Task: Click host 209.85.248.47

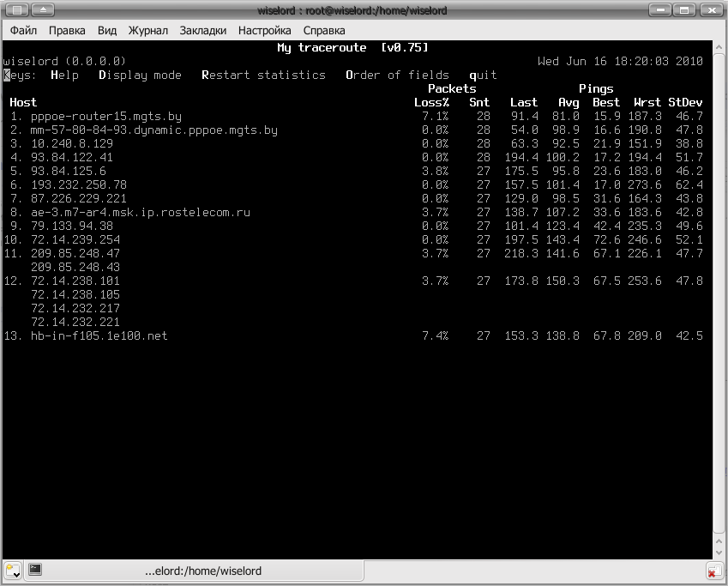Action: [x=75, y=253]
